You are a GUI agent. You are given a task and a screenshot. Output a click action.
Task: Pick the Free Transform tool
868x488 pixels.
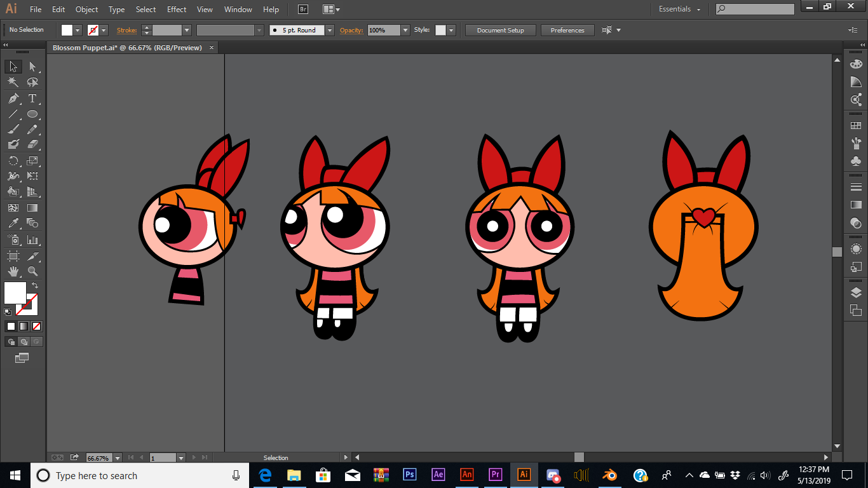click(32, 176)
